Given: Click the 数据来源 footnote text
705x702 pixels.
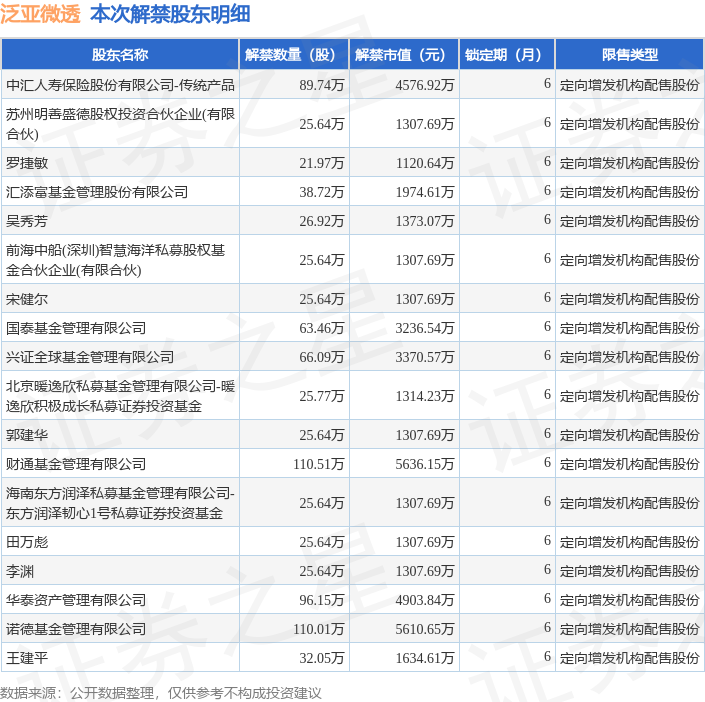Looking at the screenshot, I should [161, 693].
